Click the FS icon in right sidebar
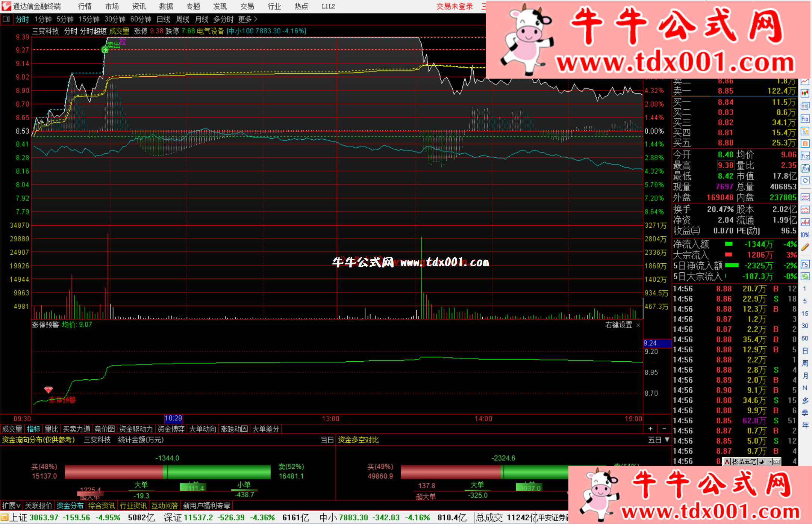 (x=805, y=264)
